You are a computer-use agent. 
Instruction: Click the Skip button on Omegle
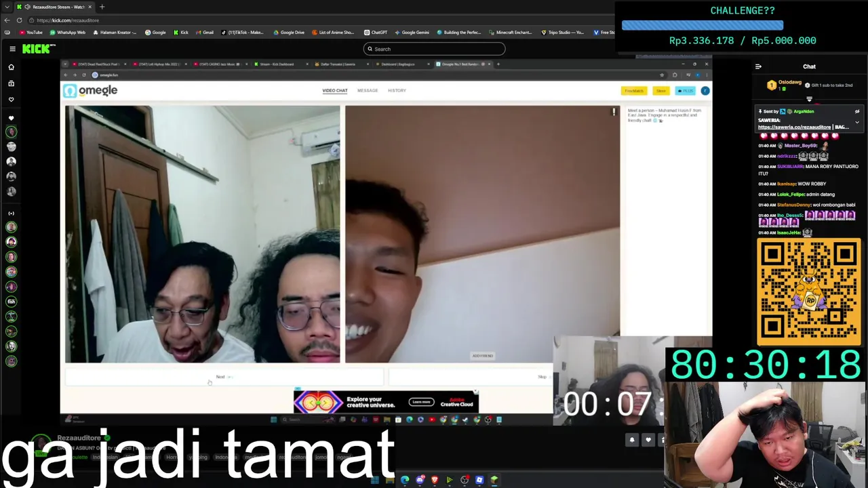tap(470, 377)
